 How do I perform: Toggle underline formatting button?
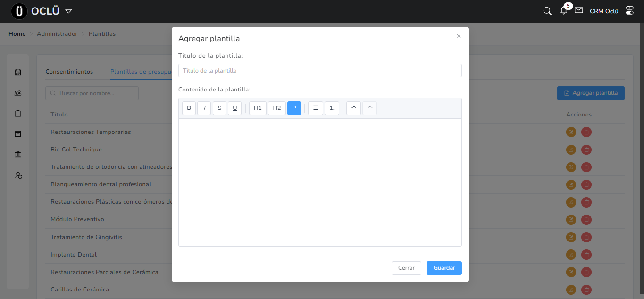click(x=235, y=108)
